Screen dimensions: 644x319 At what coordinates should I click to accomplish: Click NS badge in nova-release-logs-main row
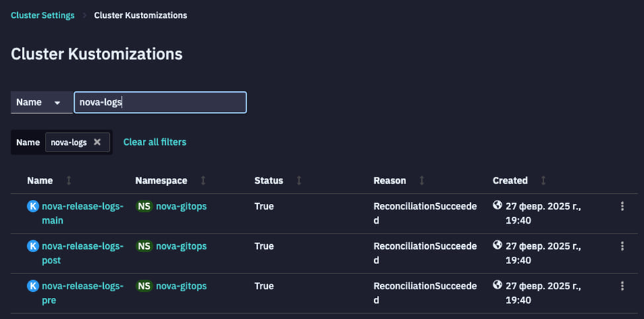[x=144, y=206]
